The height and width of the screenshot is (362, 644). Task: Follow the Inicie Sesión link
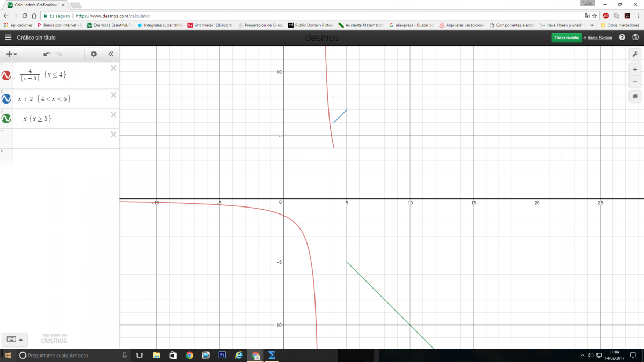tap(599, 38)
